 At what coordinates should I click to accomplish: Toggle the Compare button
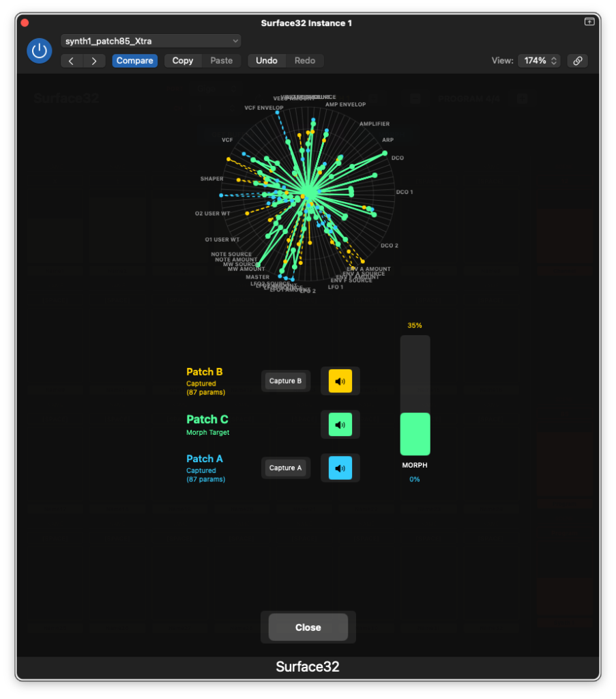[134, 61]
